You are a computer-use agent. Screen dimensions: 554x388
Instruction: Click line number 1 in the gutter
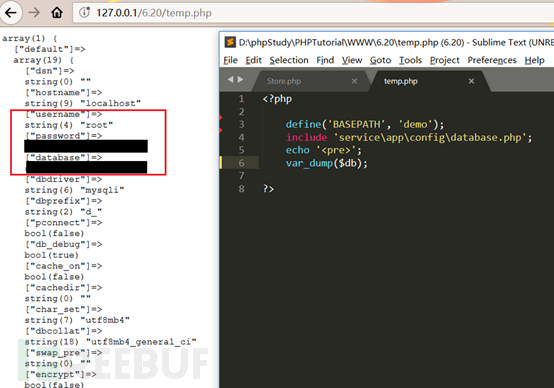tap(241, 99)
